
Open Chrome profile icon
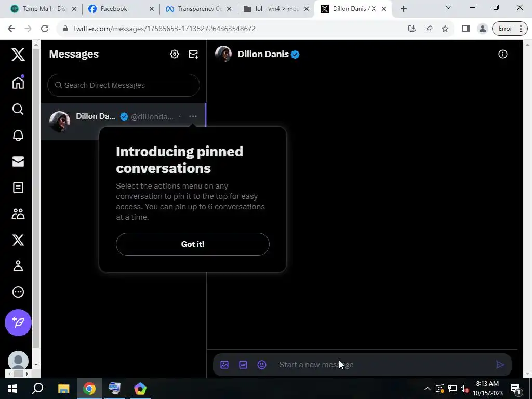click(483, 29)
